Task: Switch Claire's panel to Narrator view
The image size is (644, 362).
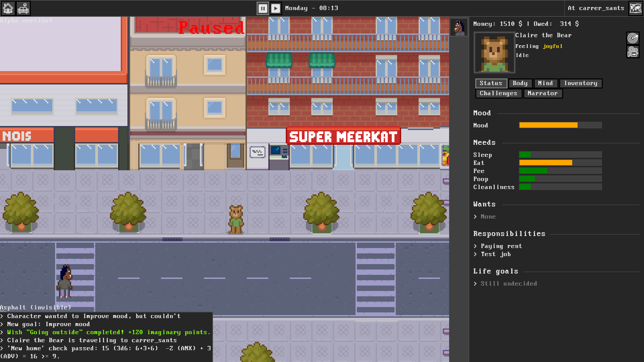Action: click(543, 93)
